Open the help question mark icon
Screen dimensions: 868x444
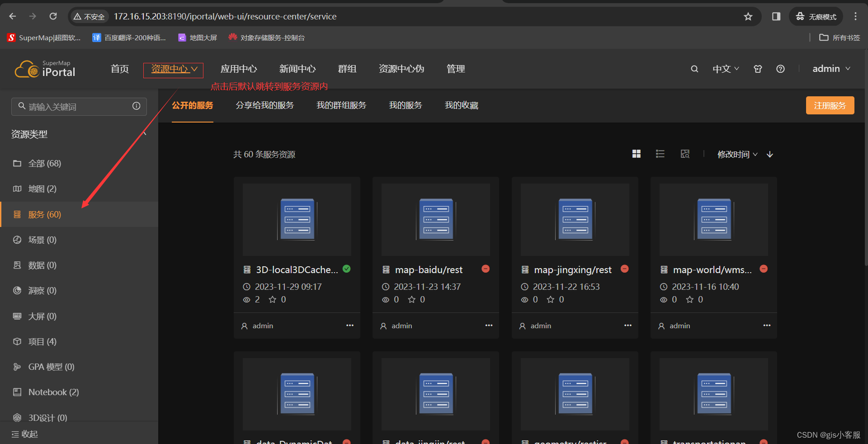click(780, 69)
